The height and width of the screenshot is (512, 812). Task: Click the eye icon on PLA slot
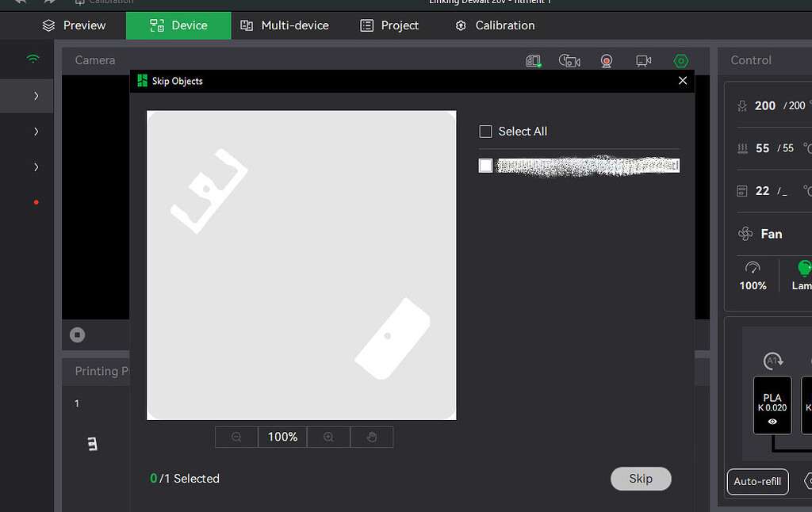[x=772, y=422]
